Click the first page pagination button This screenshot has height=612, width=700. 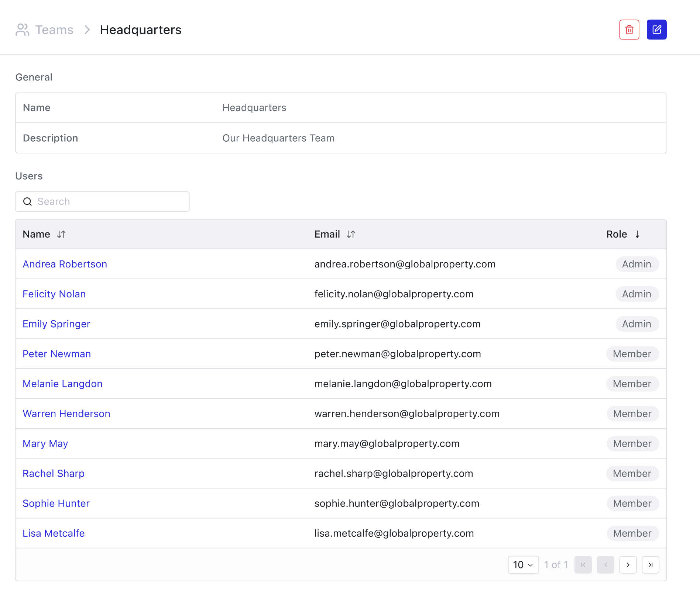(x=583, y=565)
